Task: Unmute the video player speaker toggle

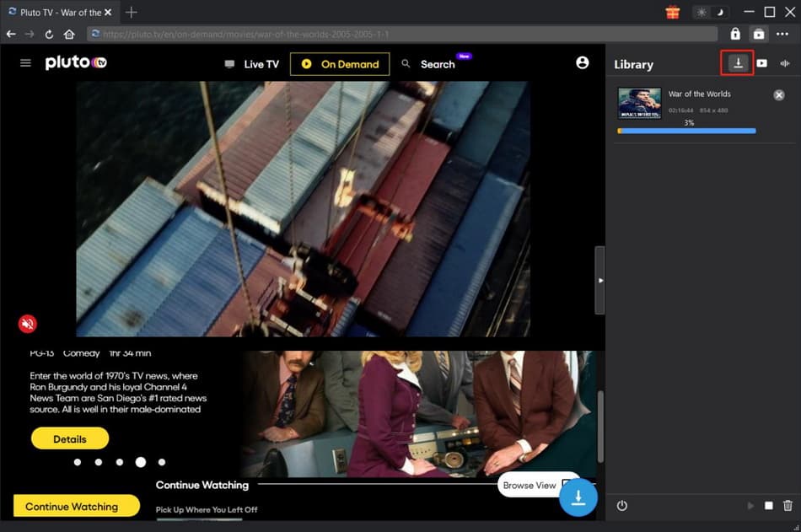Action: [x=28, y=324]
